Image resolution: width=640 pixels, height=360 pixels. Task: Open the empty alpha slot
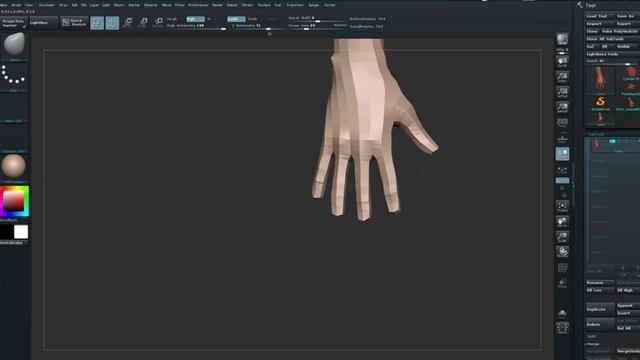pyautogui.click(x=13, y=107)
